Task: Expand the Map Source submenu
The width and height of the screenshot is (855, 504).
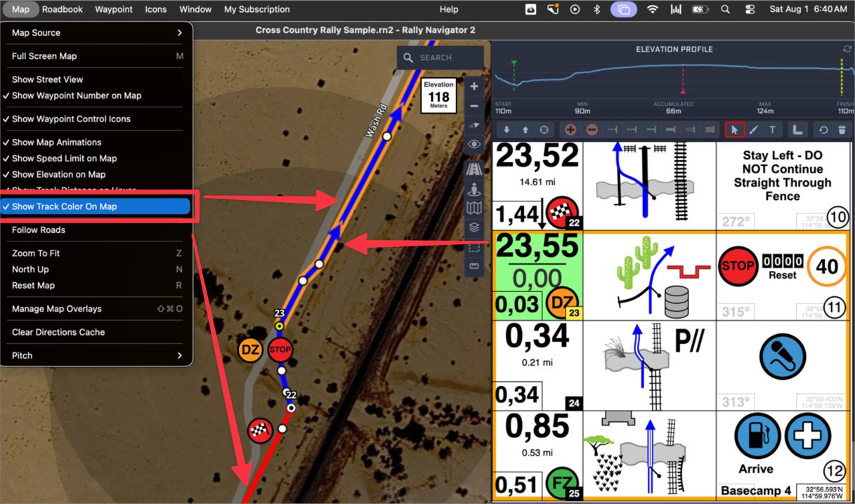Action: 96,33
